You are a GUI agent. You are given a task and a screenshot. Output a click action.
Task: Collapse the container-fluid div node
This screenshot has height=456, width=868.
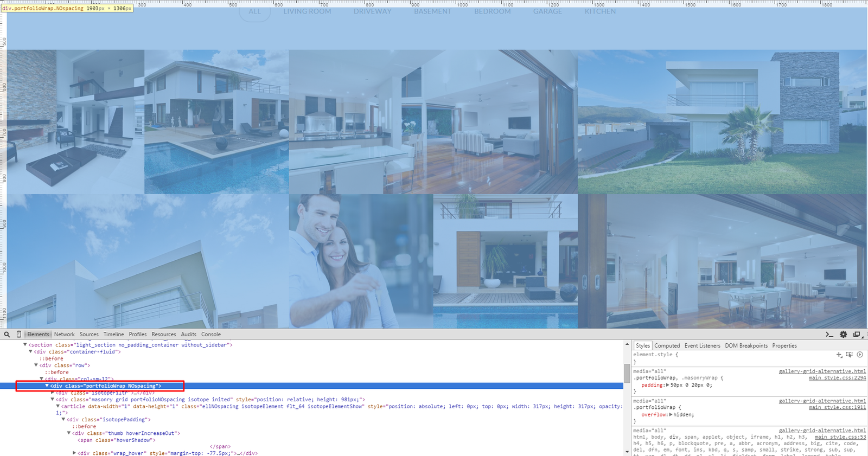point(30,352)
